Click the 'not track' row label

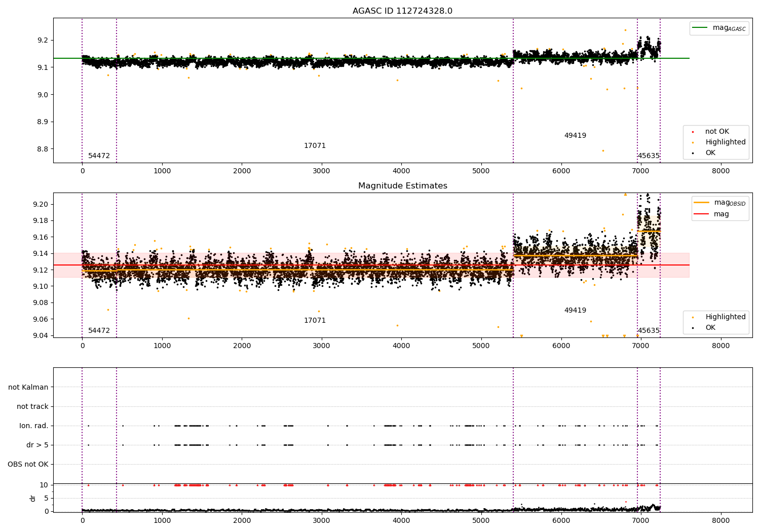32,407
